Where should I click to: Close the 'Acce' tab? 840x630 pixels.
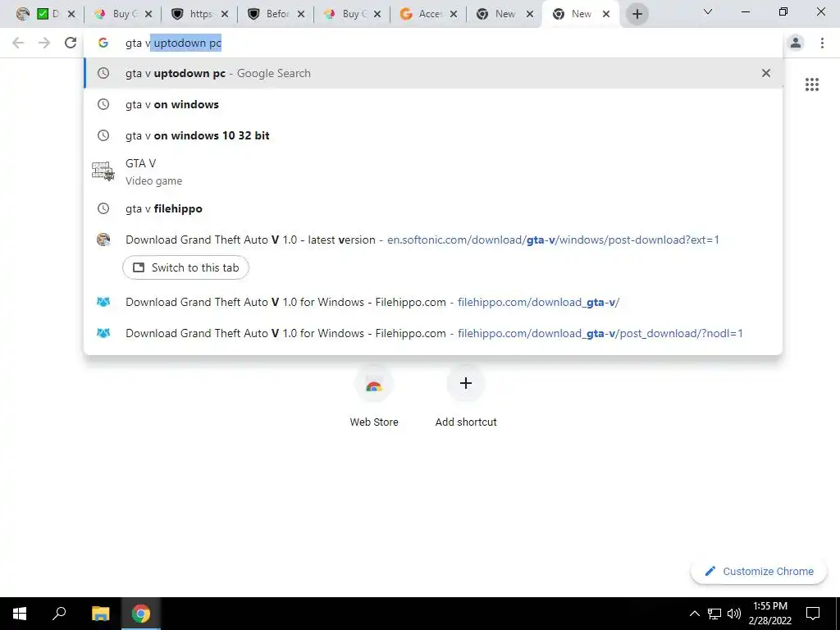(x=454, y=15)
